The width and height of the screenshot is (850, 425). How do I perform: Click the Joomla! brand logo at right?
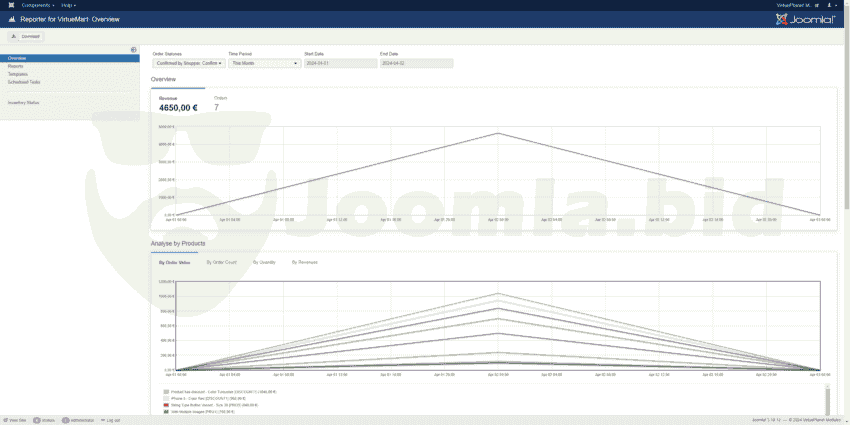[805, 19]
